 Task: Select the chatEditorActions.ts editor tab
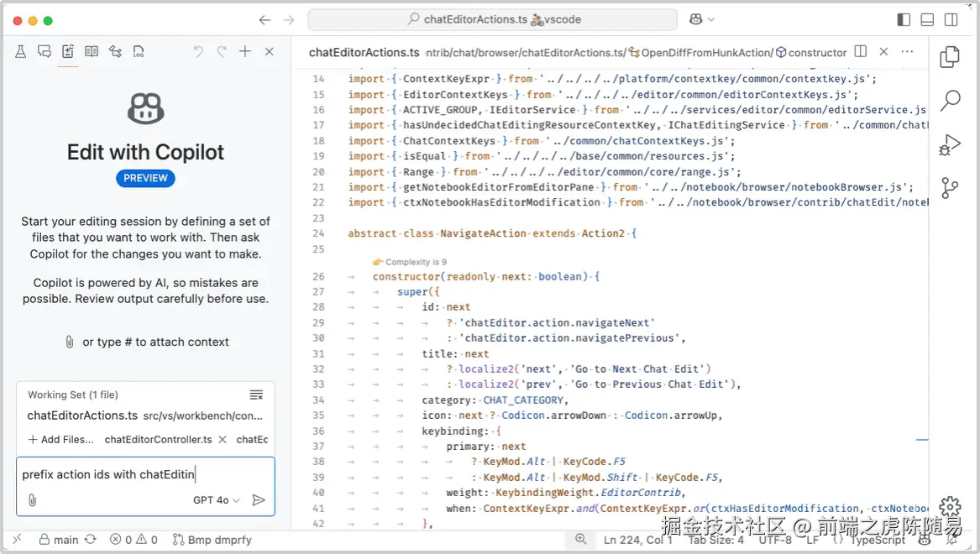click(364, 53)
